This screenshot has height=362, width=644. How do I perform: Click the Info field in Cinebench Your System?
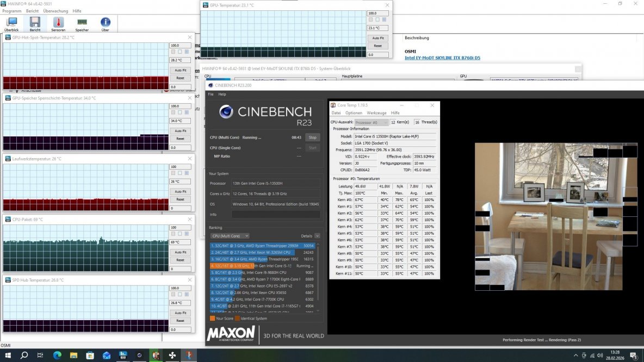click(x=276, y=215)
